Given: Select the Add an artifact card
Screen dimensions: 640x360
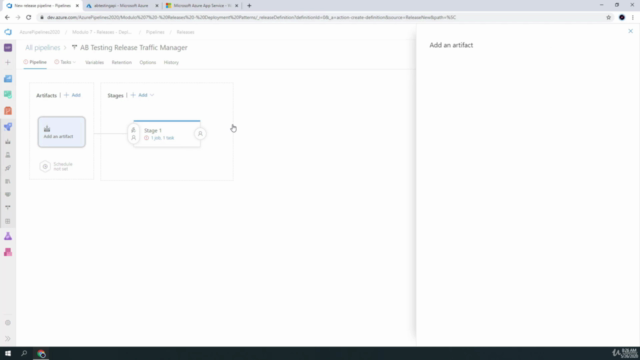Looking at the screenshot, I should (x=62, y=132).
